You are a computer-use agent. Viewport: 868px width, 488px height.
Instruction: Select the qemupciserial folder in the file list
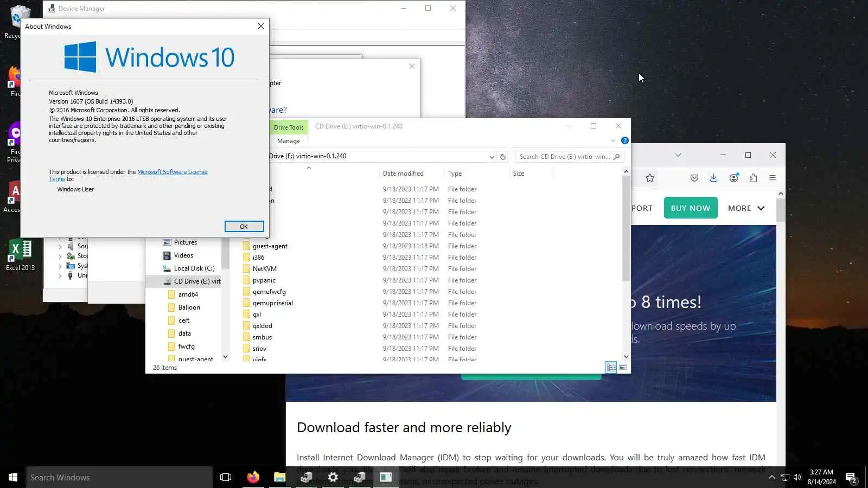pyautogui.click(x=273, y=303)
